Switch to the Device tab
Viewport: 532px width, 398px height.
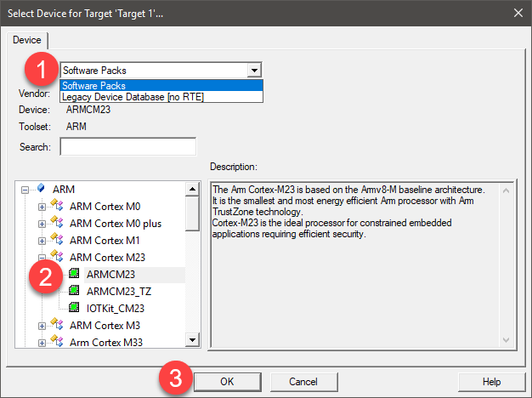click(x=27, y=40)
